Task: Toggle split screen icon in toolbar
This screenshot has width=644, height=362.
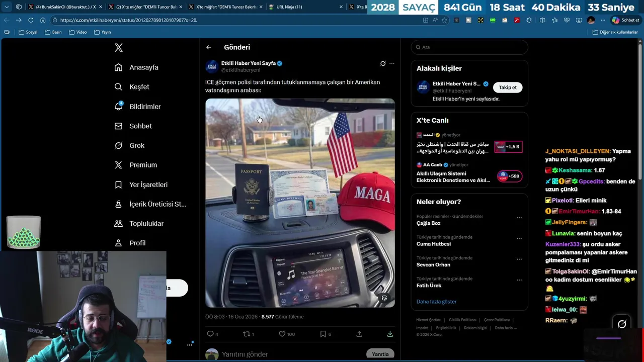Action: 542,20
